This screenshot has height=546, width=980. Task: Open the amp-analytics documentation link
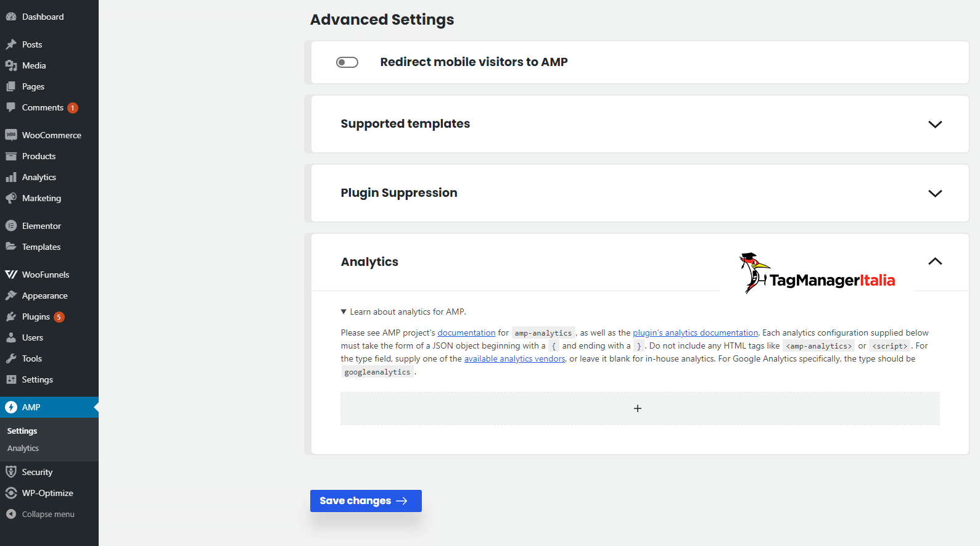pos(466,333)
